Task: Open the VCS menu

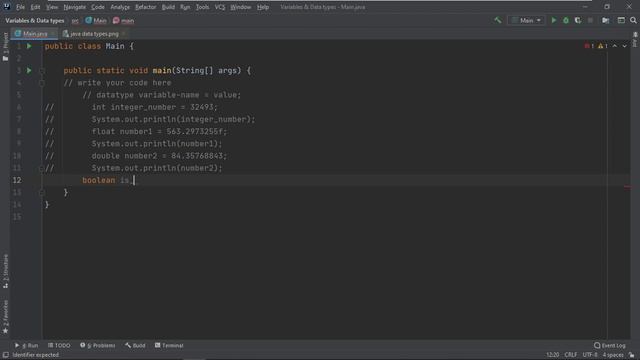Action: pyautogui.click(x=220, y=7)
